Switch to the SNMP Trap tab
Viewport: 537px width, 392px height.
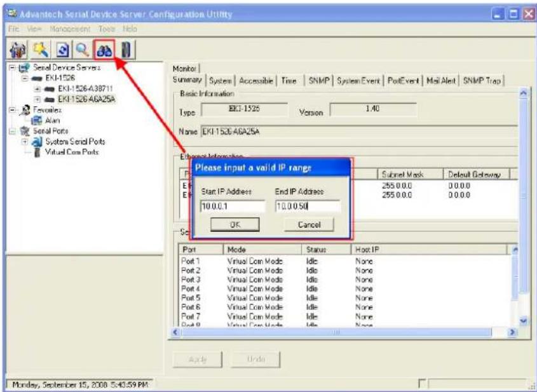click(x=482, y=81)
